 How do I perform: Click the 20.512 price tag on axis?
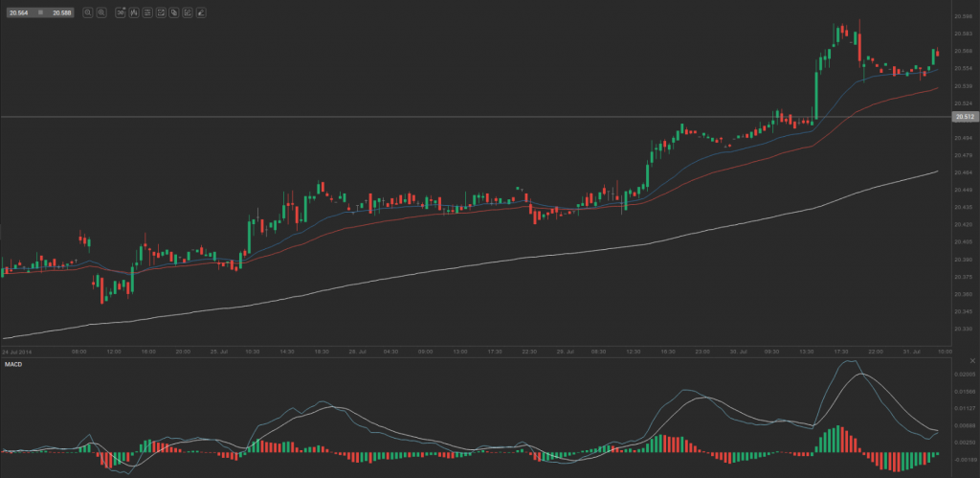click(x=963, y=117)
